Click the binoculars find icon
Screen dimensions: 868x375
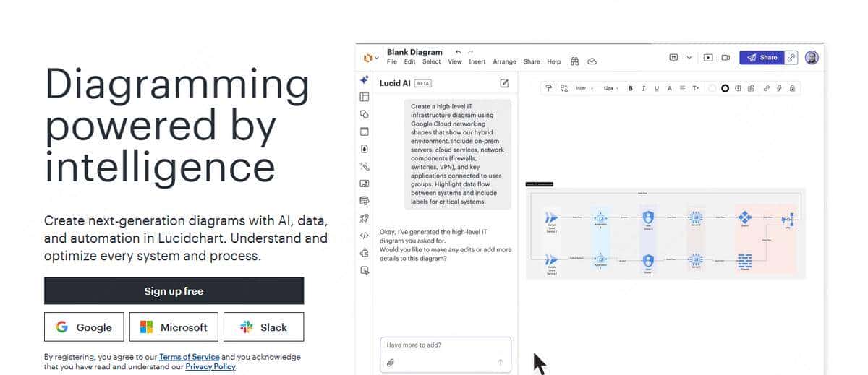575,61
